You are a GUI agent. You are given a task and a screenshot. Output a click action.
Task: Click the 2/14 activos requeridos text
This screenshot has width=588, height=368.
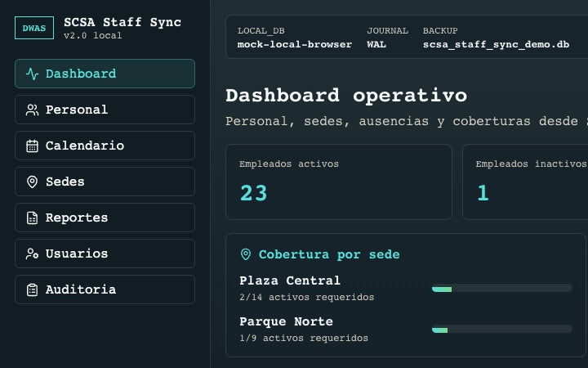point(307,297)
